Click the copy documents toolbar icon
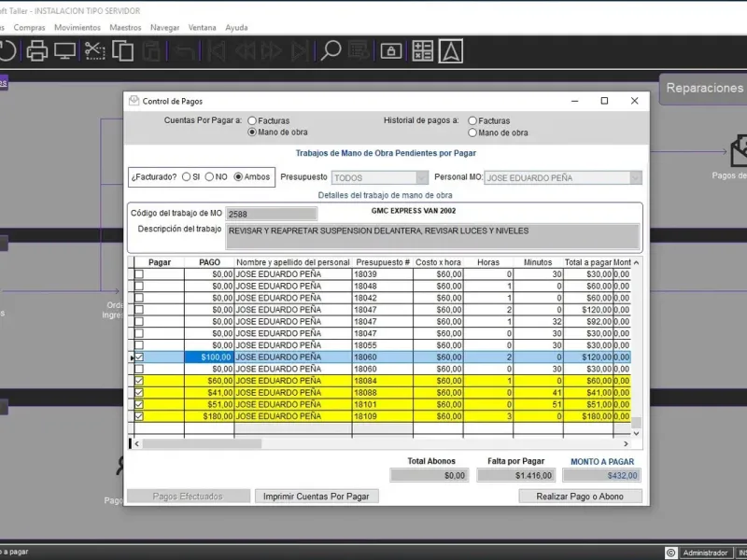 122,50
